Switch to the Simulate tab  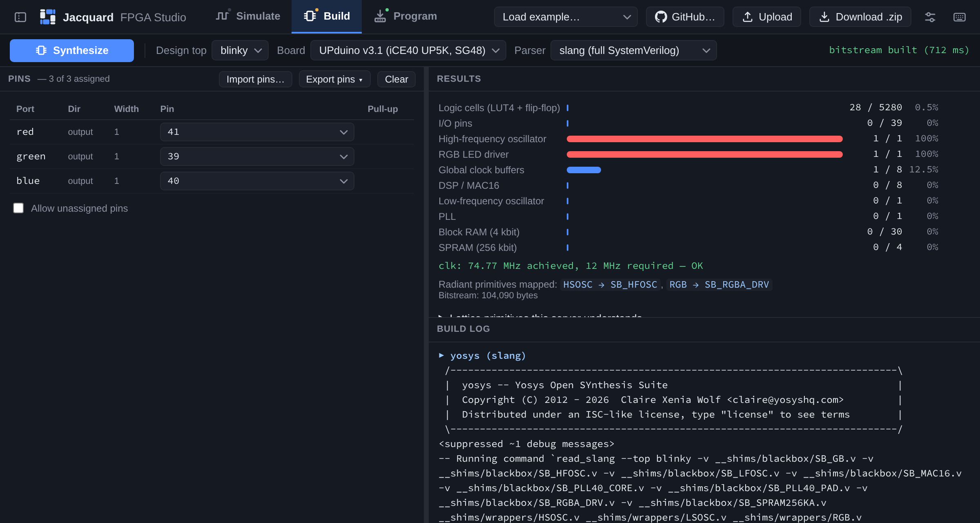pos(248,16)
